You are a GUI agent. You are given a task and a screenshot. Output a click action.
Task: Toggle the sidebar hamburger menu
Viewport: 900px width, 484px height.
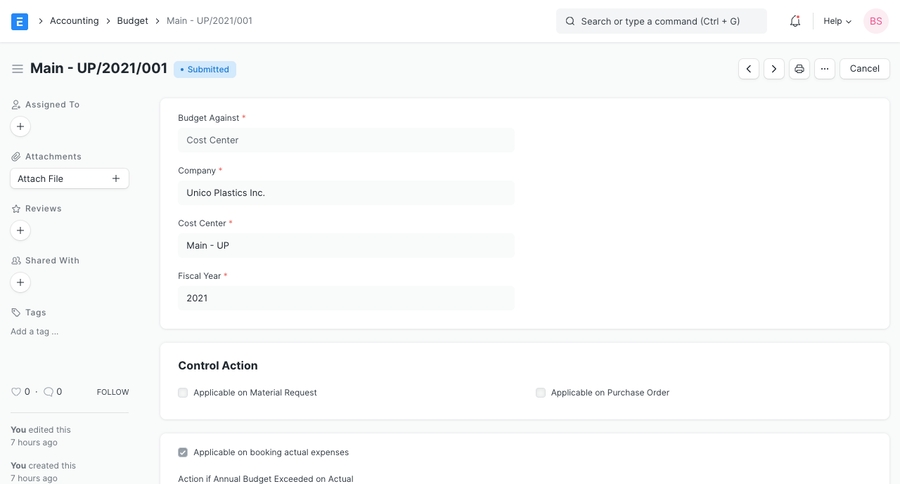17,69
